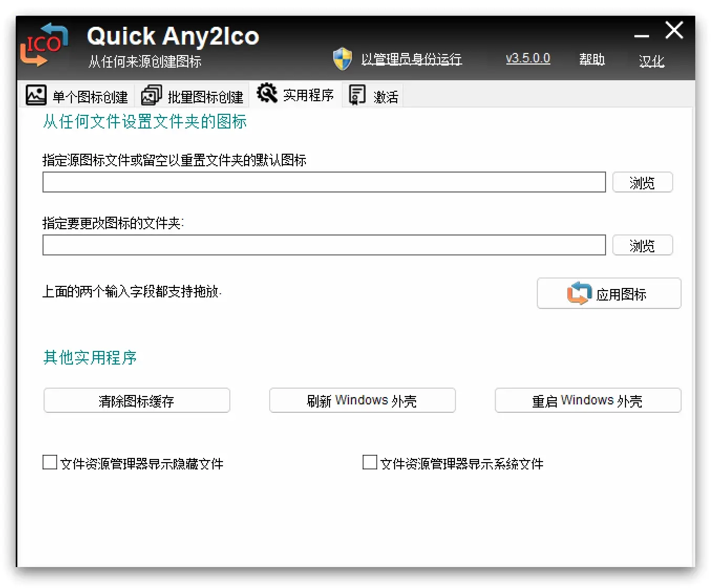Click the arrows icon on 应用图标
The width and height of the screenshot is (711, 588).
click(579, 293)
